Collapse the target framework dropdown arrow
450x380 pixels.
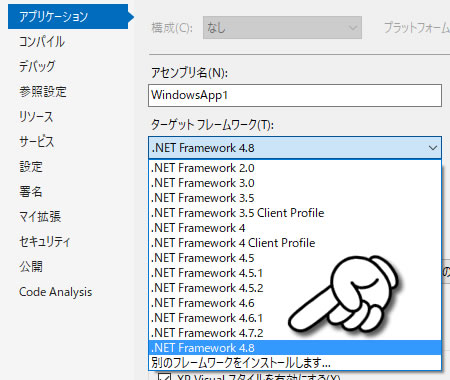coord(433,148)
